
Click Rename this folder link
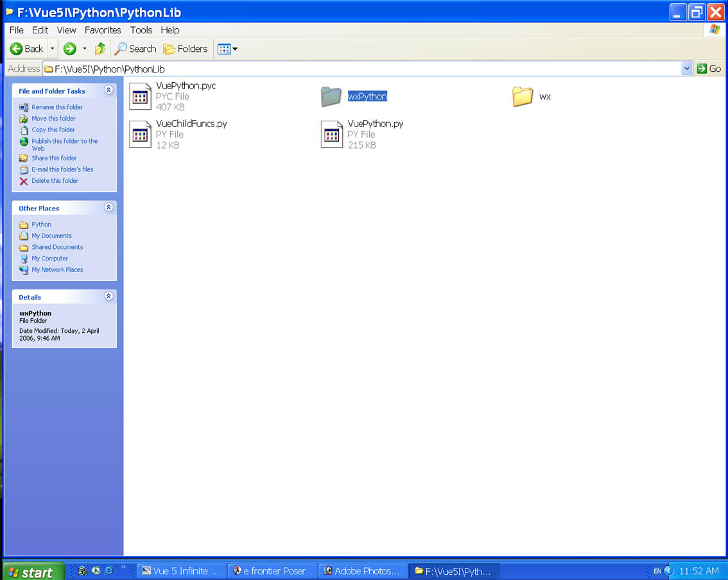(x=57, y=107)
